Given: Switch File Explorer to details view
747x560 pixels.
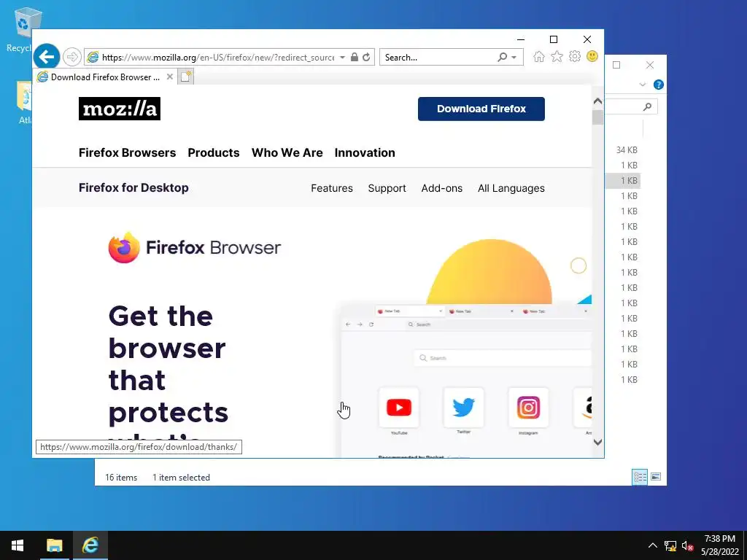Looking at the screenshot, I should click(x=640, y=477).
